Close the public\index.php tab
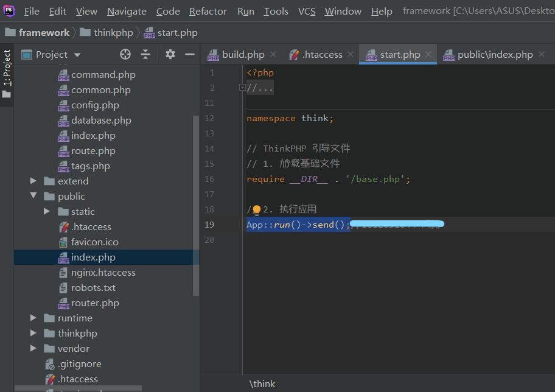This screenshot has width=555, height=392. (542, 54)
